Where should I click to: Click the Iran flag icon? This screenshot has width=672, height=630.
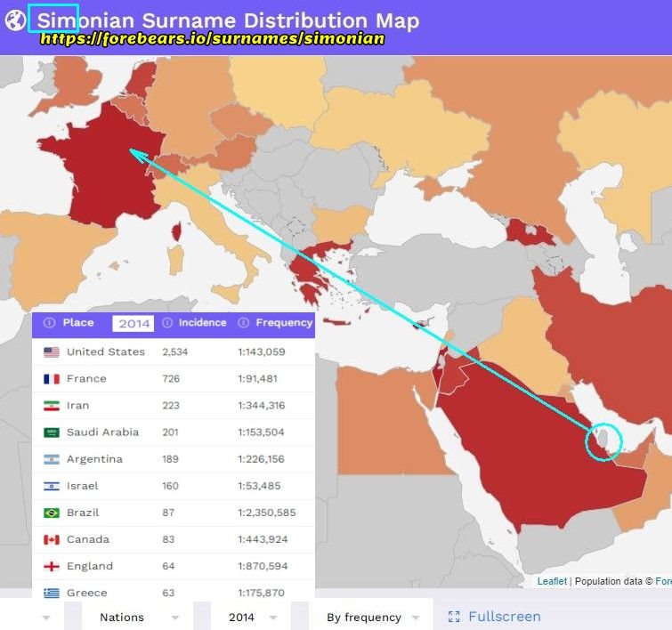[x=52, y=406]
